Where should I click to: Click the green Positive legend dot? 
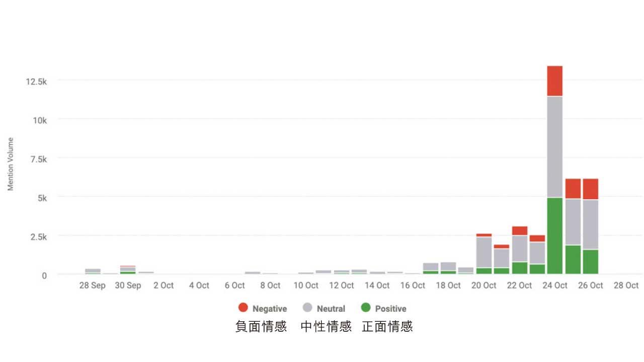(366, 308)
